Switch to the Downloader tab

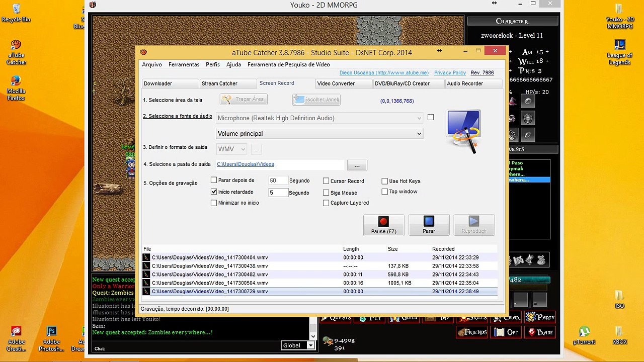(170, 83)
